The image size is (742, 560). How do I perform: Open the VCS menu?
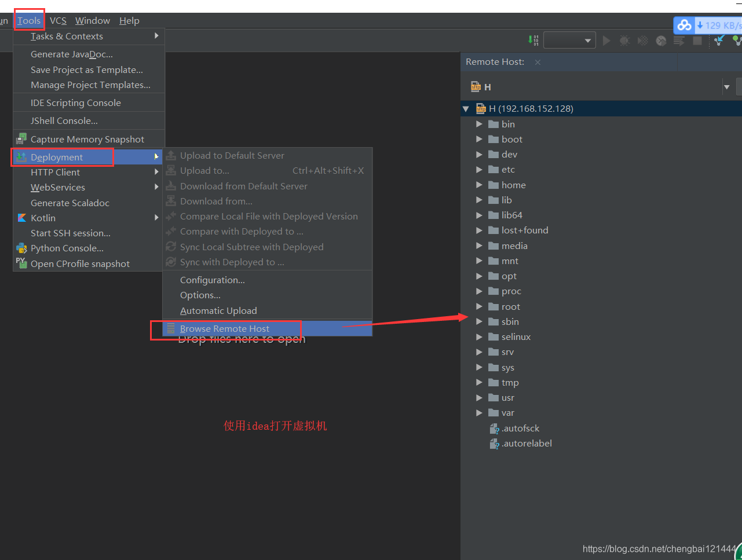58,21
